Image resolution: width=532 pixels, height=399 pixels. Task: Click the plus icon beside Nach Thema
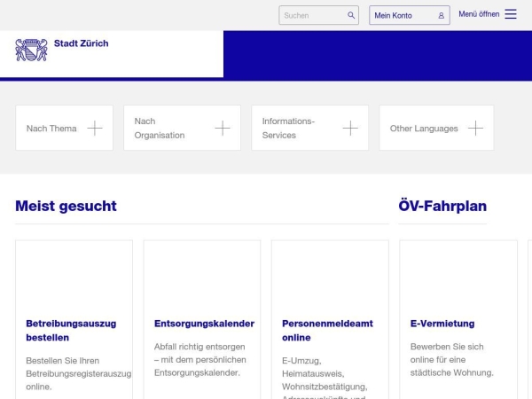coord(95,129)
